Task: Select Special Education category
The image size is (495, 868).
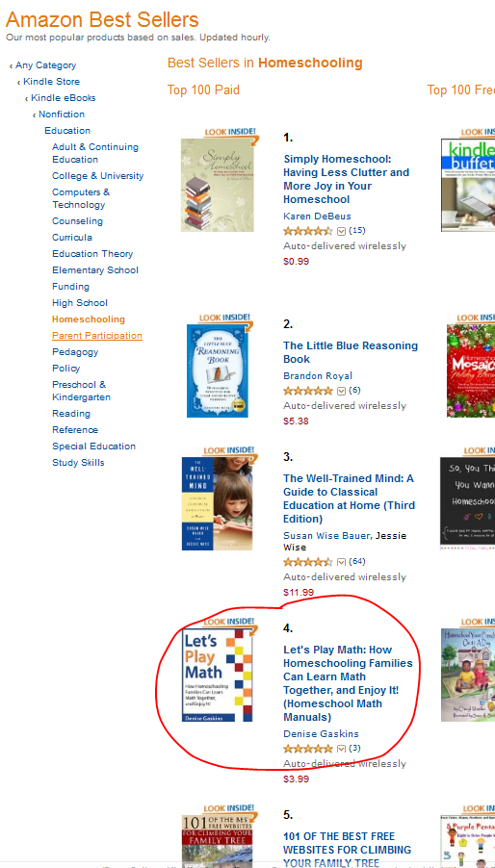Action: (93, 447)
